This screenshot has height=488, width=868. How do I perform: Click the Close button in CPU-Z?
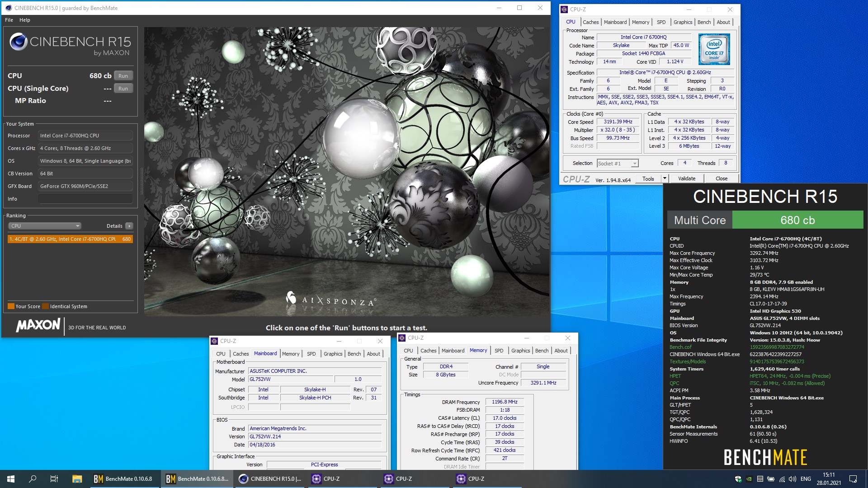point(722,178)
